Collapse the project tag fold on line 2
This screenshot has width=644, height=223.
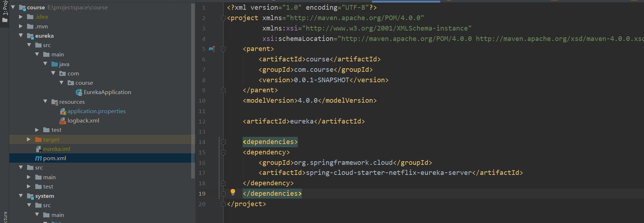[x=223, y=18]
